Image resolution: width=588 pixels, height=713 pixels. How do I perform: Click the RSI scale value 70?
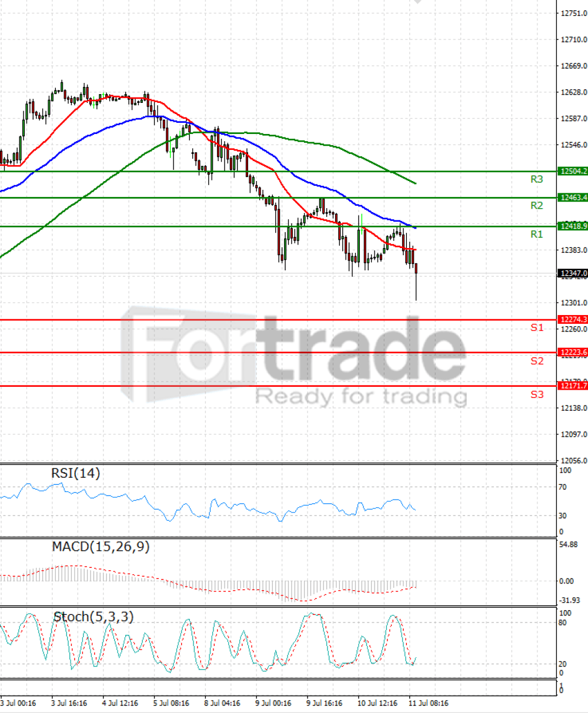562,487
